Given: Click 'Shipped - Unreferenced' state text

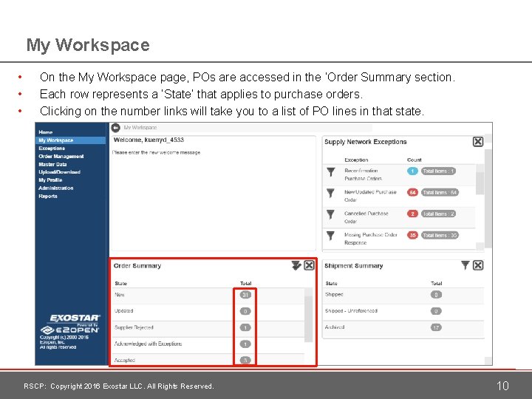Looking at the screenshot, I should pyautogui.click(x=351, y=311).
